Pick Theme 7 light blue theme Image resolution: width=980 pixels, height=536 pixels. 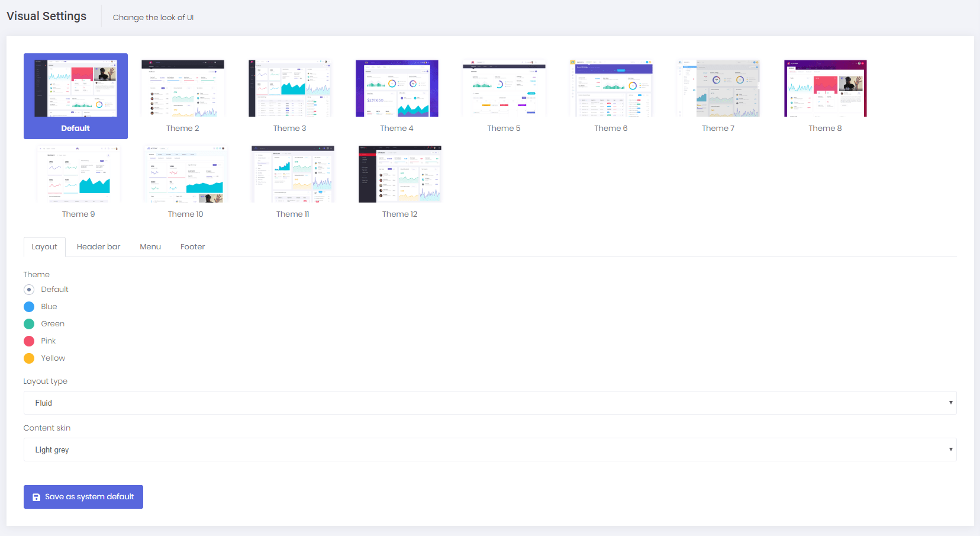[x=718, y=89]
